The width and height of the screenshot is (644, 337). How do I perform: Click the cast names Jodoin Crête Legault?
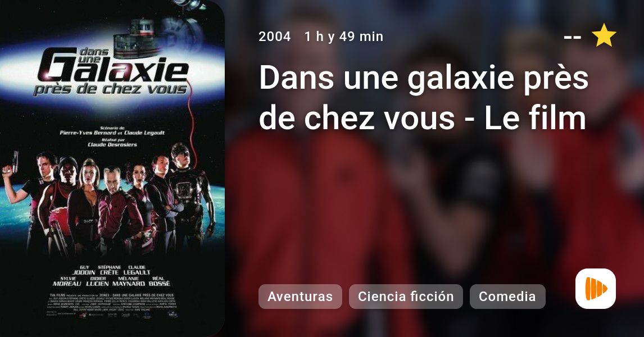coord(111,270)
